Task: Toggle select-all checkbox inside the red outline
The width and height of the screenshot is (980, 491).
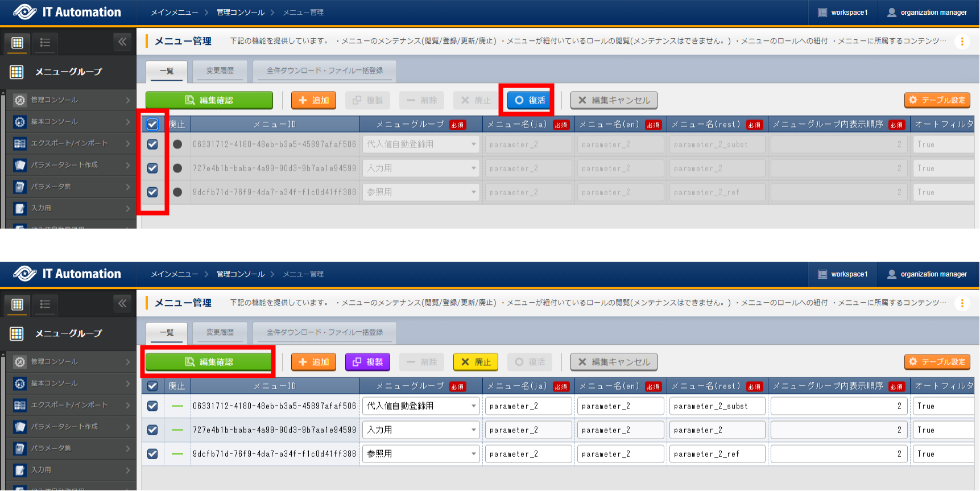Action: [152, 124]
